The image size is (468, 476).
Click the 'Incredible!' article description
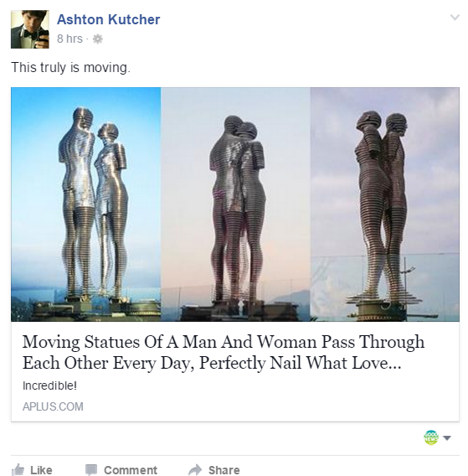pos(49,385)
